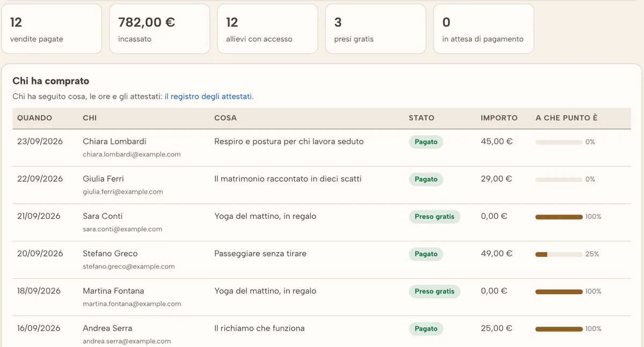
Task: Click the date 21/09/2026
Action: (x=39, y=216)
